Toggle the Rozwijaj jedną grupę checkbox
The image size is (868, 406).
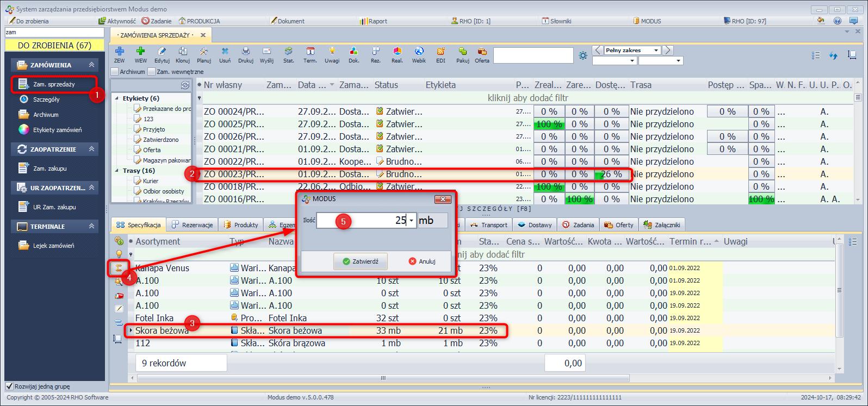coord(9,386)
